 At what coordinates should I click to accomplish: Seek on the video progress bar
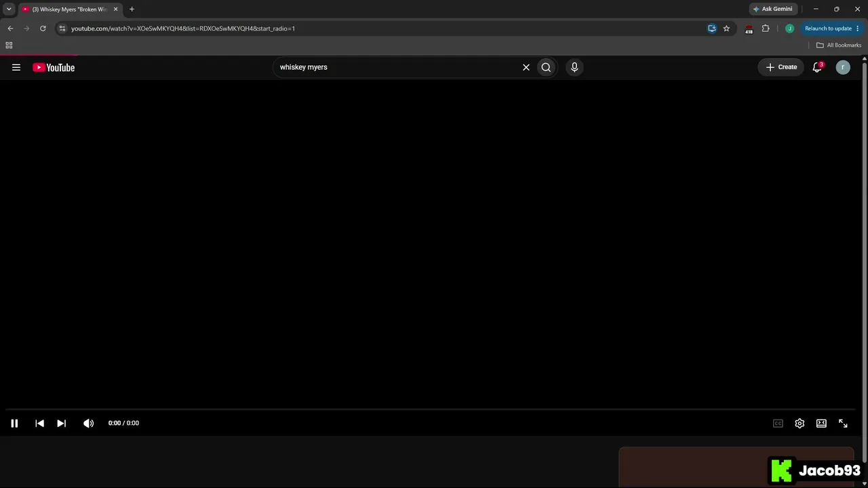[431, 409]
